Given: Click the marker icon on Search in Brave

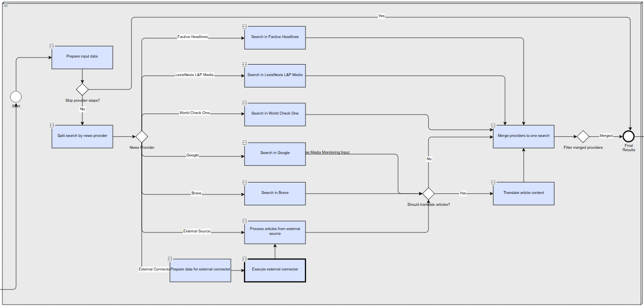Looking at the screenshot, I should point(244,182).
